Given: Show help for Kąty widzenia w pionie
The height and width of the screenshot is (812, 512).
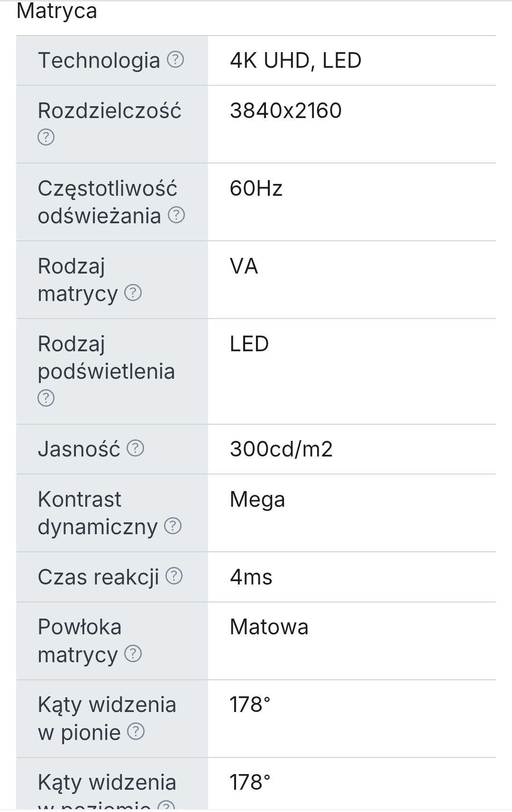Looking at the screenshot, I should pyautogui.click(x=136, y=731).
